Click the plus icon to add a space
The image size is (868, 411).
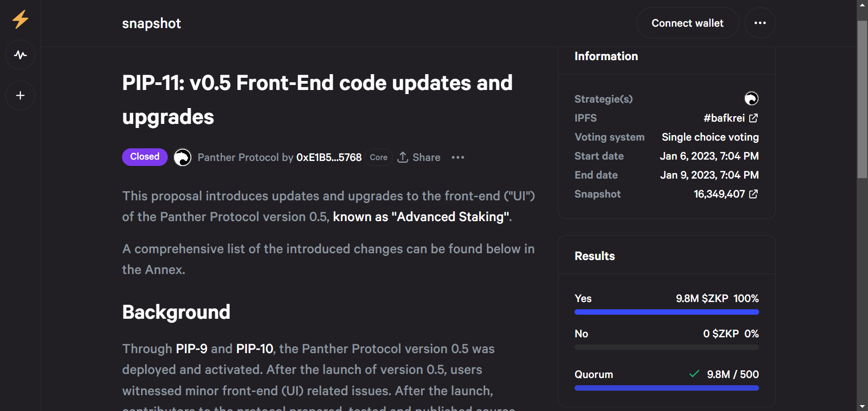coord(20,95)
